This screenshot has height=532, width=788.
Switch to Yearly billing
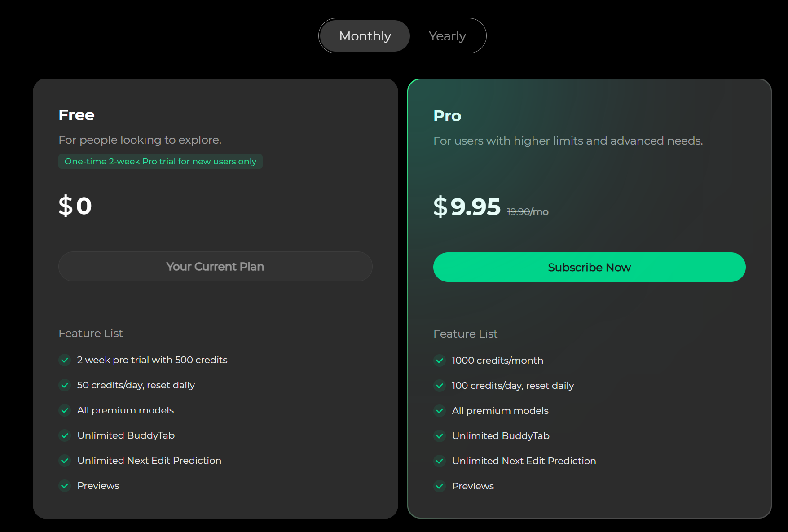coord(447,36)
